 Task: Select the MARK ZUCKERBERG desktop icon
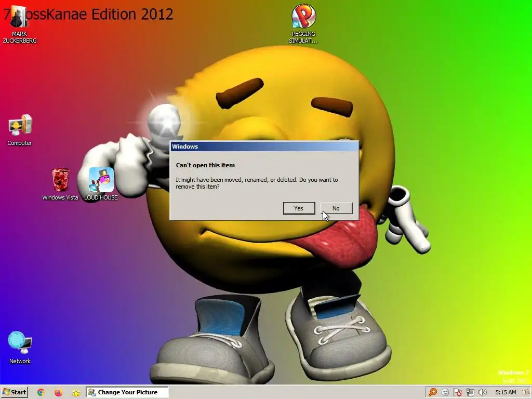click(x=19, y=24)
